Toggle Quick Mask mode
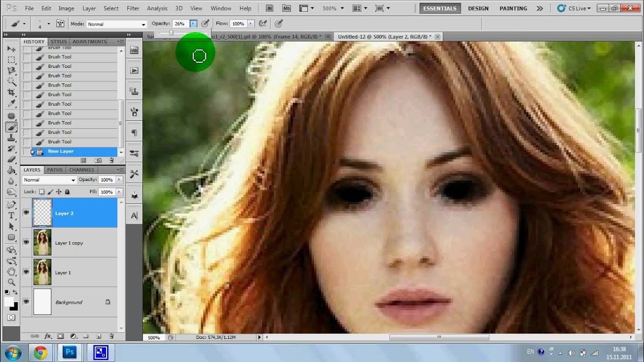644x362 pixels. coord(11,318)
